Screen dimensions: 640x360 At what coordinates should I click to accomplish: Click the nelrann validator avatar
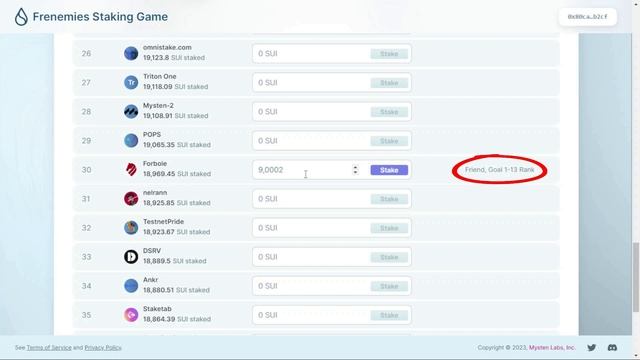(131, 199)
